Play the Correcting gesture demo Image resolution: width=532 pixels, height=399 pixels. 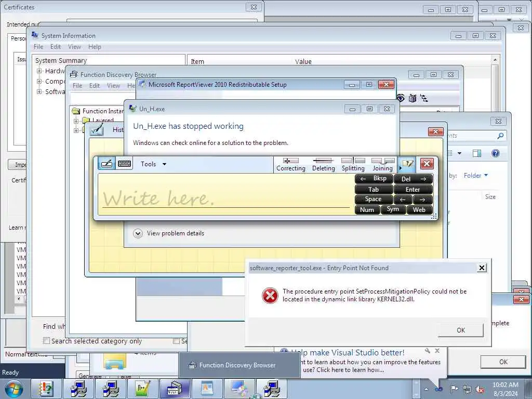coord(291,165)
